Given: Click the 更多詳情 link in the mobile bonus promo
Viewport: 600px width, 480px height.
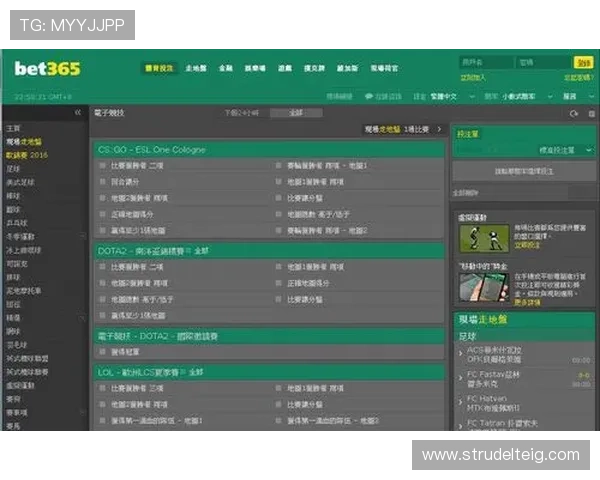Looking at the screenshot, I should pyautogui.click(x=527, y=302).
